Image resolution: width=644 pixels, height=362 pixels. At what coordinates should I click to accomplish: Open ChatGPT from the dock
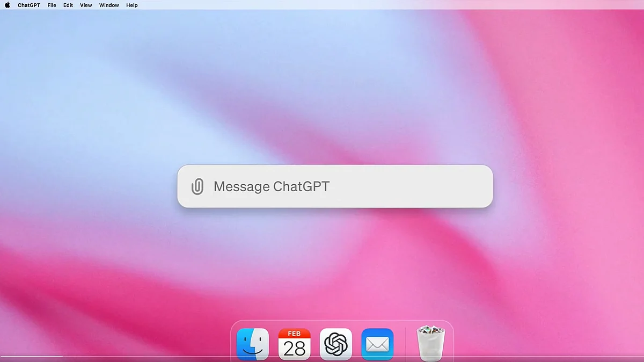336,344
